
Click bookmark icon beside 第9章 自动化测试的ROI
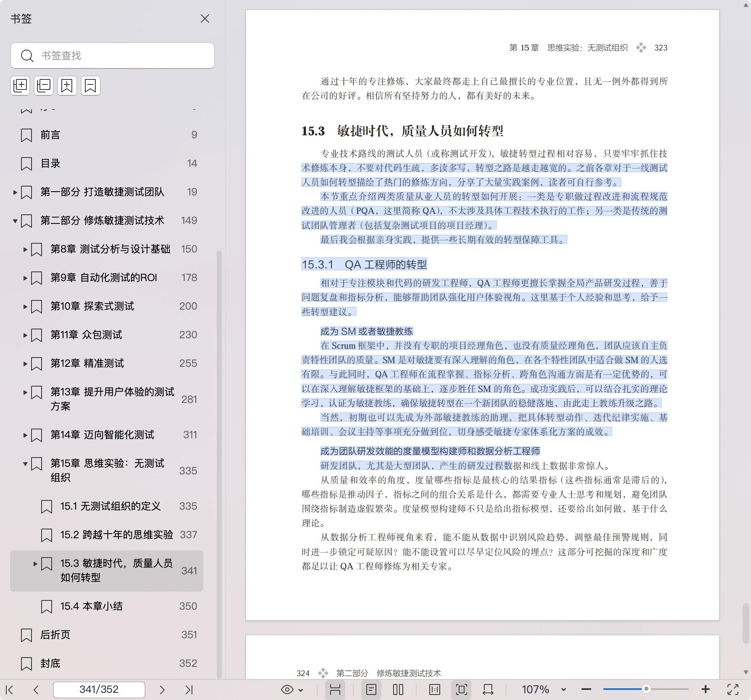pyautogui.click(x=37, y=278)
